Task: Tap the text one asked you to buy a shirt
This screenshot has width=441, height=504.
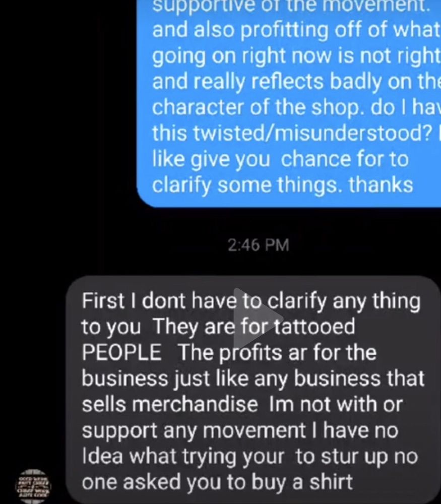Action: pos(217,482)
